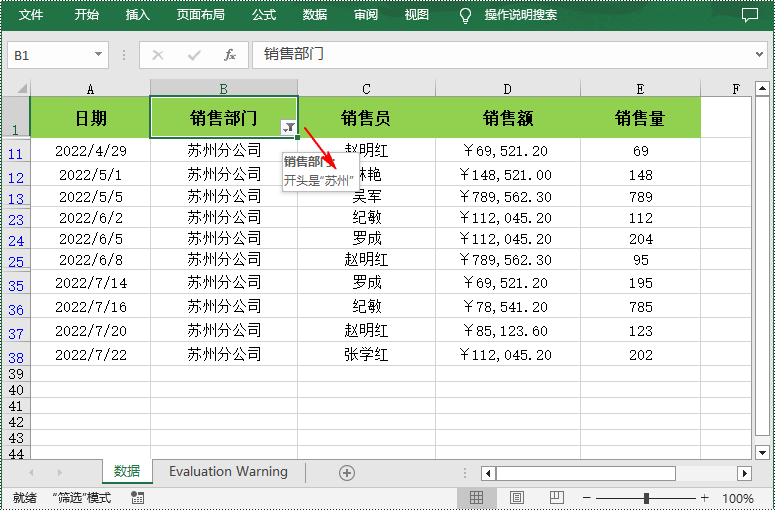Open filter dropdown on 销售部门 header
Image resolution: width=775 pixels, height=510 pixels.
point(289,128)
